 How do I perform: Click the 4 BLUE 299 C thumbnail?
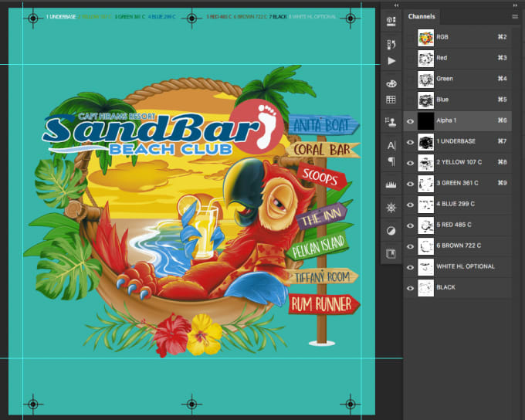[425, 205]
